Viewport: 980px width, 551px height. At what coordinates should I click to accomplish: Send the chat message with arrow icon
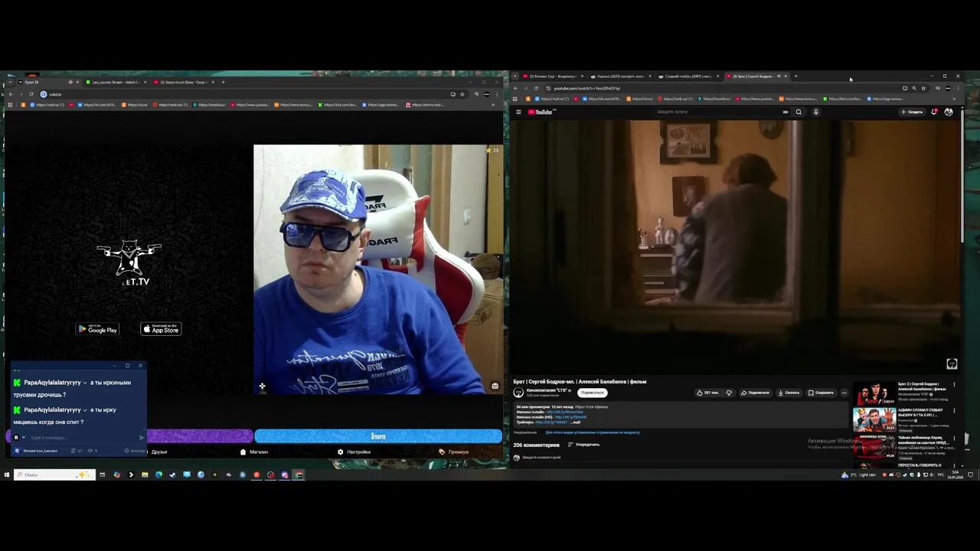tap(142, 437)
